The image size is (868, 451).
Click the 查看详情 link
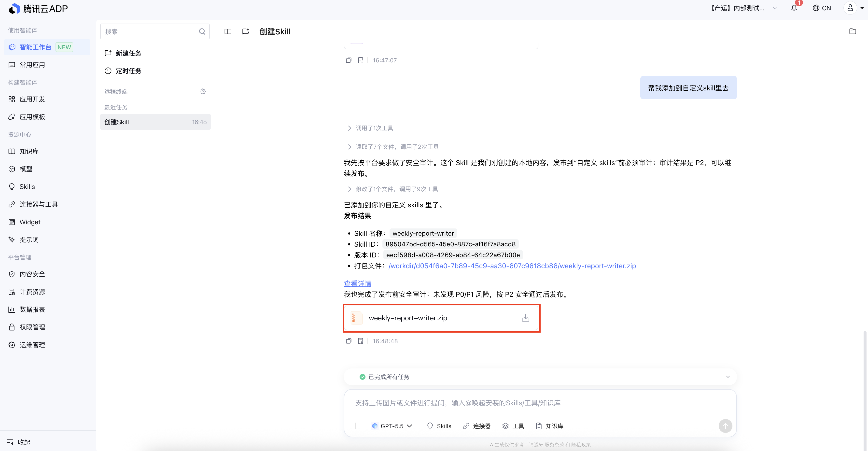[358, 283]
